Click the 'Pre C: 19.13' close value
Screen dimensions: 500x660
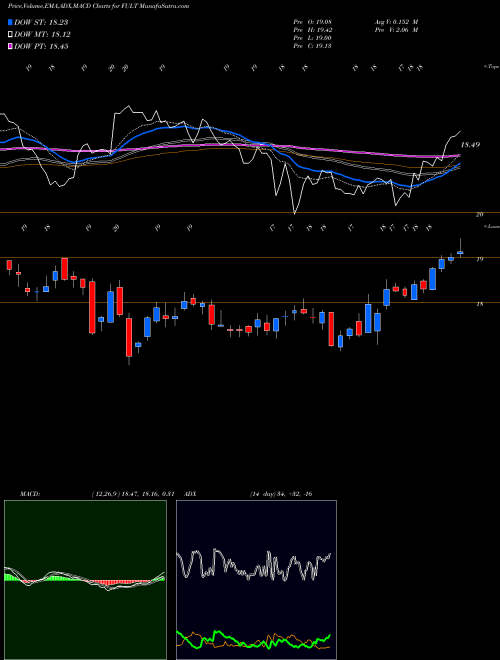(x=312, y=46)
